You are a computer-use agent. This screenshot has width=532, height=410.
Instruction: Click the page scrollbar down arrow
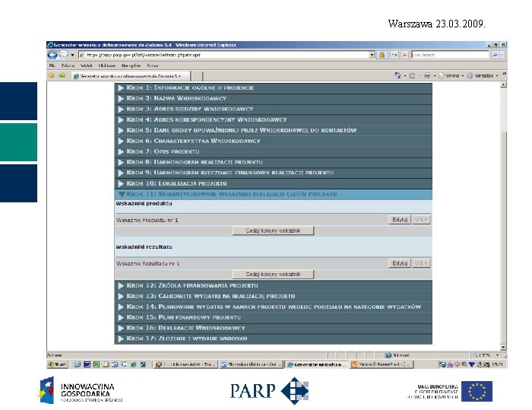(503, 347)
